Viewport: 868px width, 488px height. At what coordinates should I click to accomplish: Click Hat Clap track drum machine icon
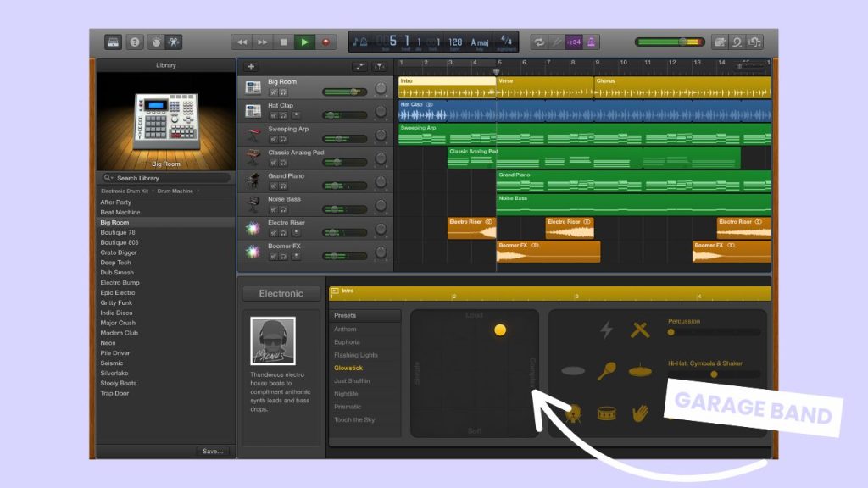(253, 111)
